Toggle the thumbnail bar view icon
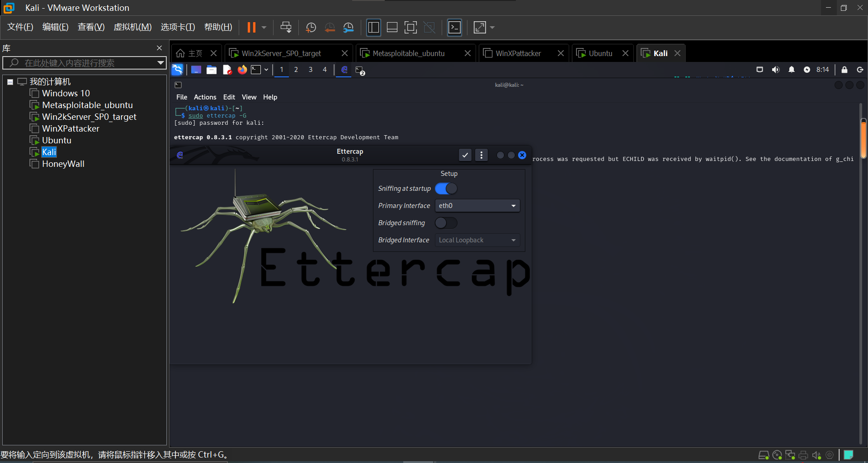 tap(392, 28)
